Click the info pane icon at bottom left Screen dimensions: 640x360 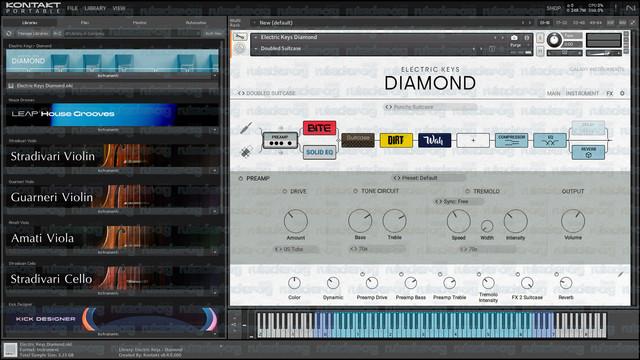click(10, 350)
